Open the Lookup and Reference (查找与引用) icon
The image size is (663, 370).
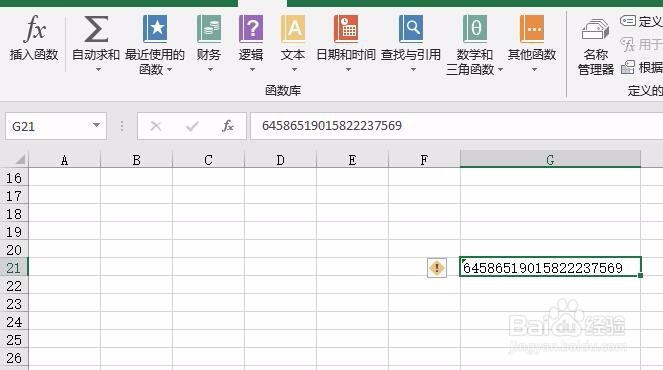tap(411, 29)
